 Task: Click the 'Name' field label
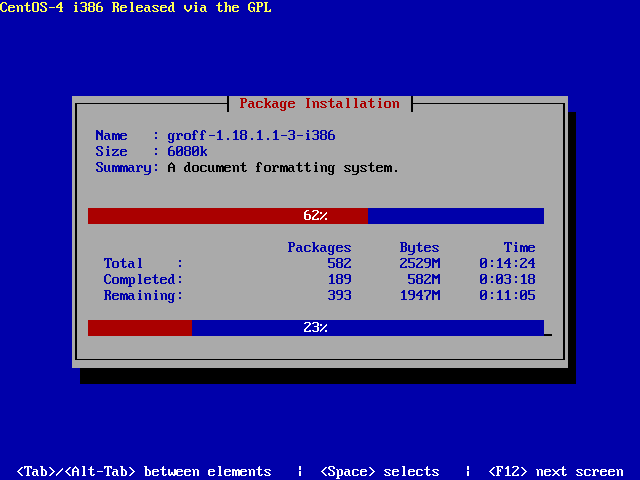111,136
